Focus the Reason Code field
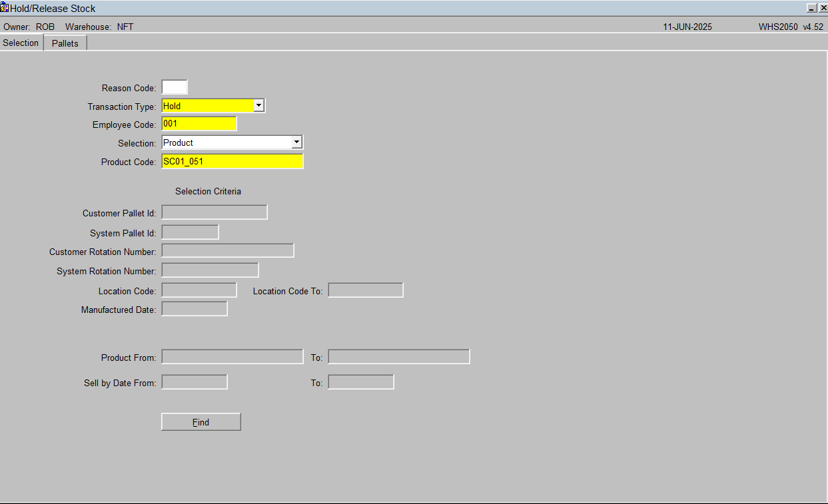The height and width of the screenshot is (504, 828). 175,87
